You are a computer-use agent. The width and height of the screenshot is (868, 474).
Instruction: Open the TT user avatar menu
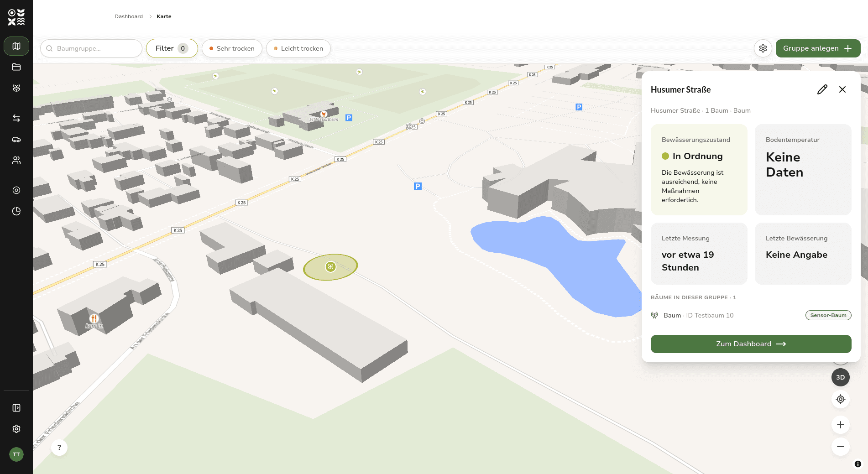coord(16,454)
